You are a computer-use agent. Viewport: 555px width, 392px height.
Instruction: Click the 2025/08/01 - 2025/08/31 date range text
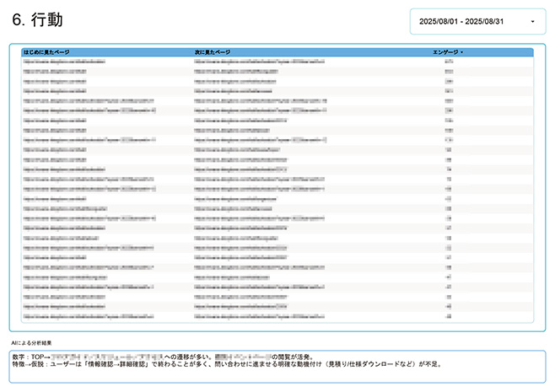(461, 21)
